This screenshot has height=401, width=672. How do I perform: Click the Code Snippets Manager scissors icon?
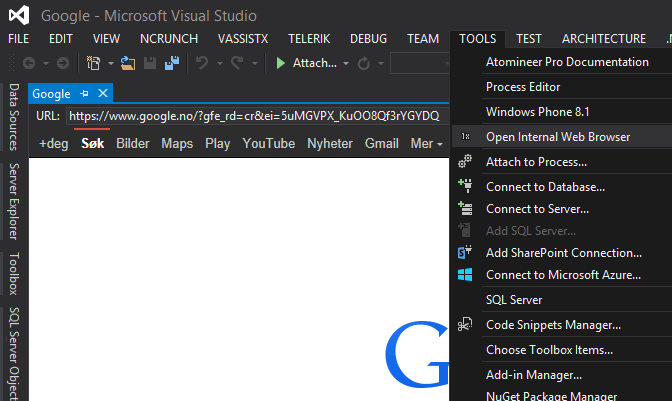coord(465,324)
